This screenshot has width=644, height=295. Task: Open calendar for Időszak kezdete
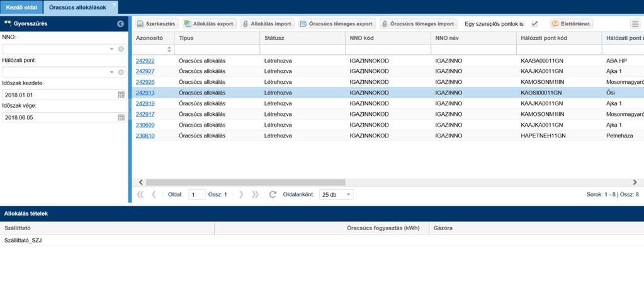[x=121, y=95]
